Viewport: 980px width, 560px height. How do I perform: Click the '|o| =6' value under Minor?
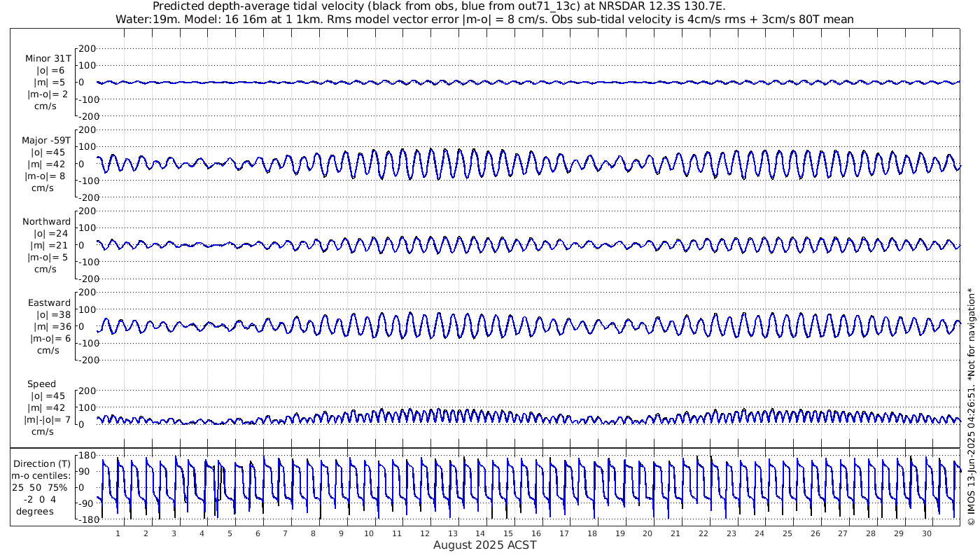50,71
